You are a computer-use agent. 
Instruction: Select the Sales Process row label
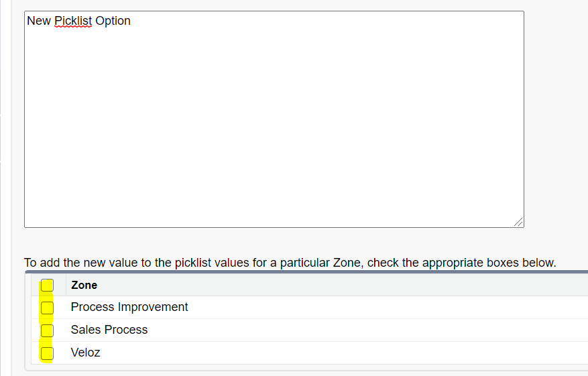109,330
